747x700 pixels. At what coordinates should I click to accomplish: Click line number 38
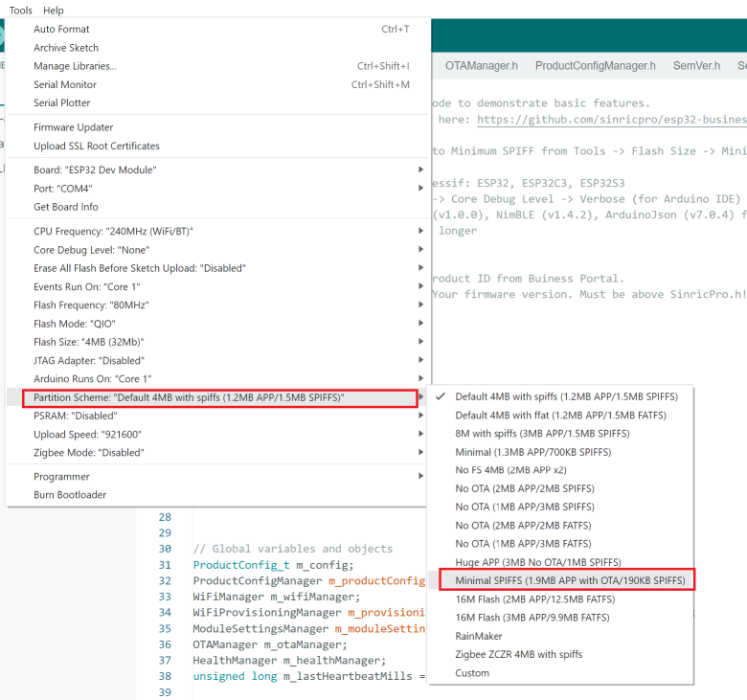[x=165, y=676]
